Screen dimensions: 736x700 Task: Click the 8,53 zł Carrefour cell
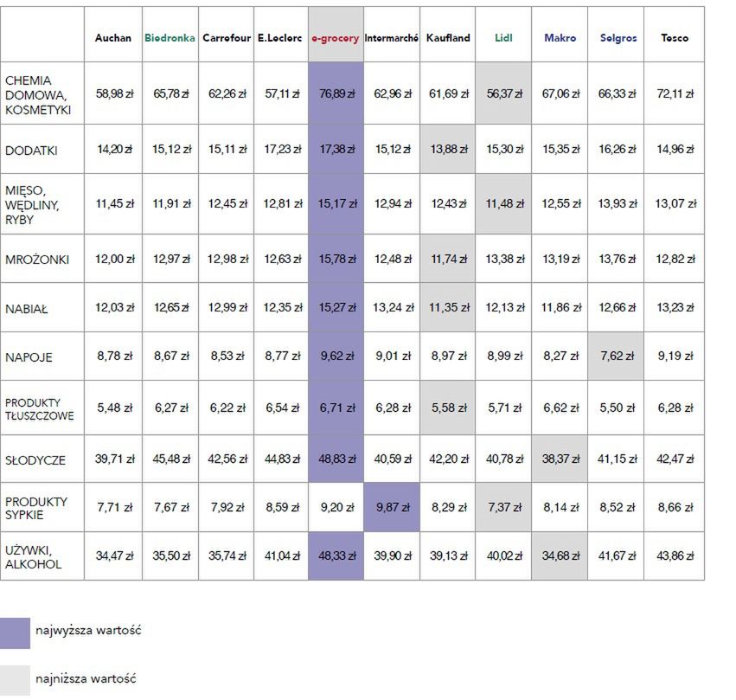(227, 356)
